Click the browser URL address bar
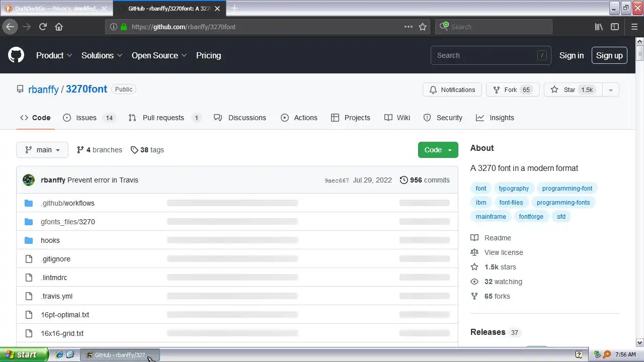The image size is (644, 362). (267, 27)
